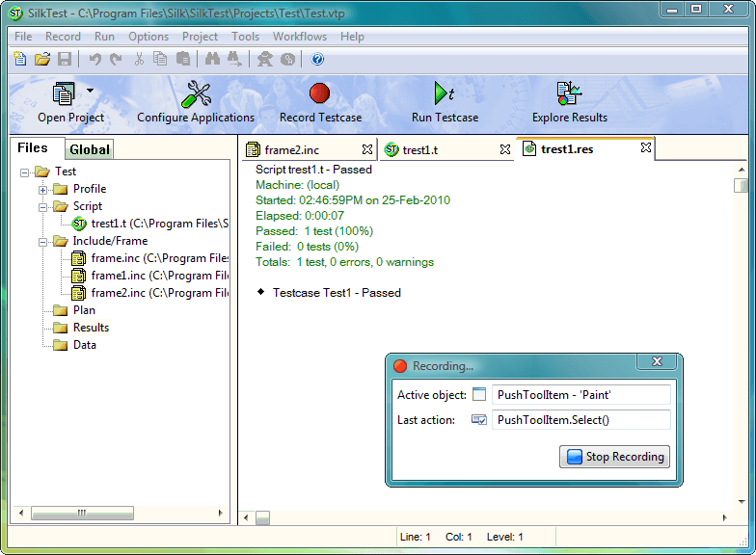Open the Record menu
Screen dimensions: 756x555
point(63,37)
